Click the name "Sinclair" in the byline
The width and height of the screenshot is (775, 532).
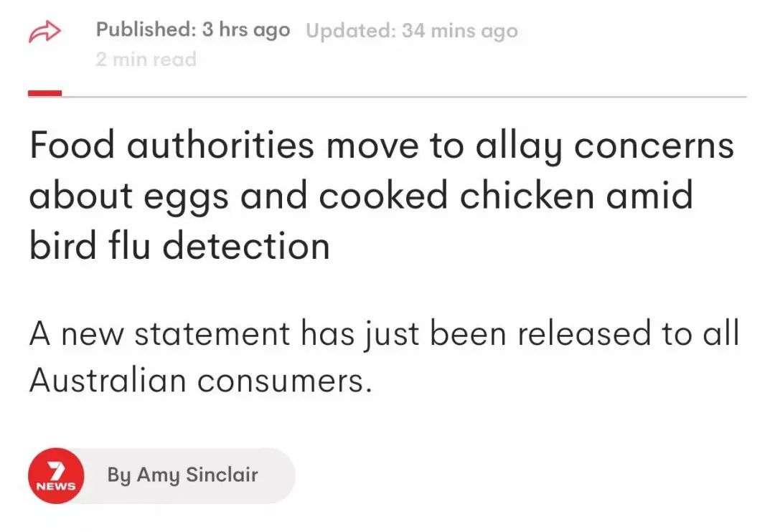point(221,475)
